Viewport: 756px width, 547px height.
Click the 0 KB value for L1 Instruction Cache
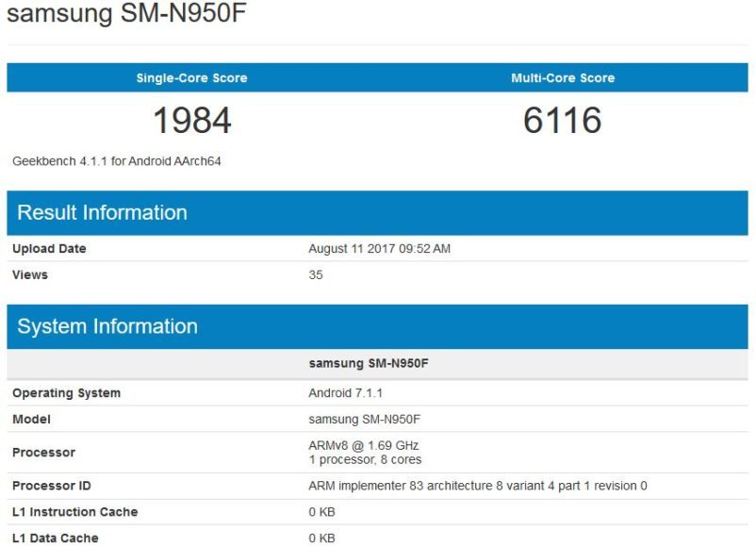pos(321,512)
